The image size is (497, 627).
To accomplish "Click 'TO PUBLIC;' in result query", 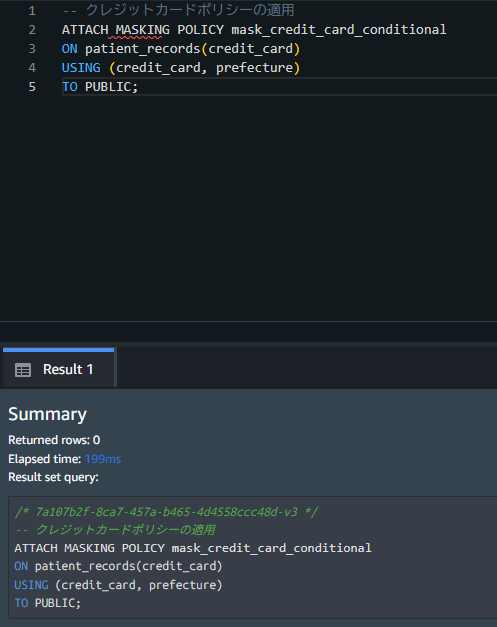I will [48, 603].
